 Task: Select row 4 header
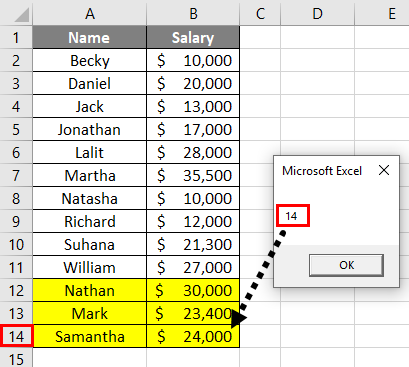[x=16, y=106]
